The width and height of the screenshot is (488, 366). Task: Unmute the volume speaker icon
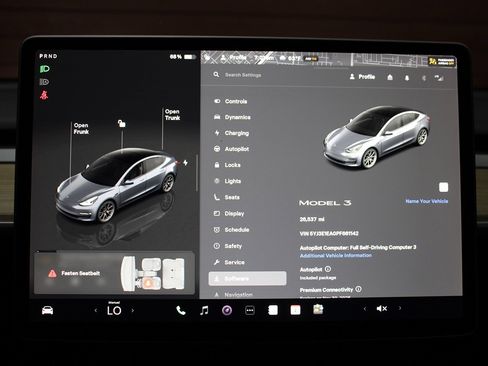(382, 309)
